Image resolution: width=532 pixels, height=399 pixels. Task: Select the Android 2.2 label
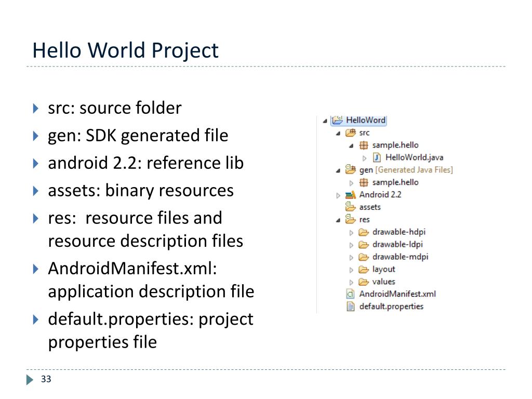point(380,194)
